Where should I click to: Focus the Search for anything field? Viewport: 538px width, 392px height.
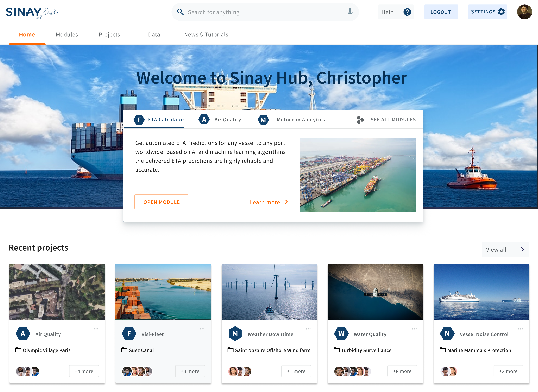click(265, 12)
